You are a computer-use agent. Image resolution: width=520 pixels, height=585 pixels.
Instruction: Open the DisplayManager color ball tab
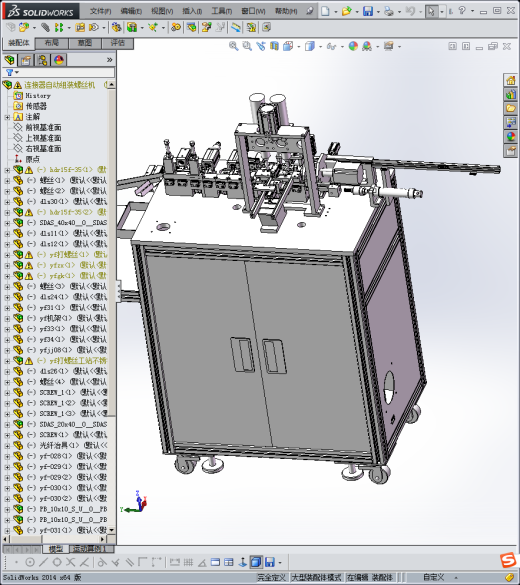click(x=59, y=60)
